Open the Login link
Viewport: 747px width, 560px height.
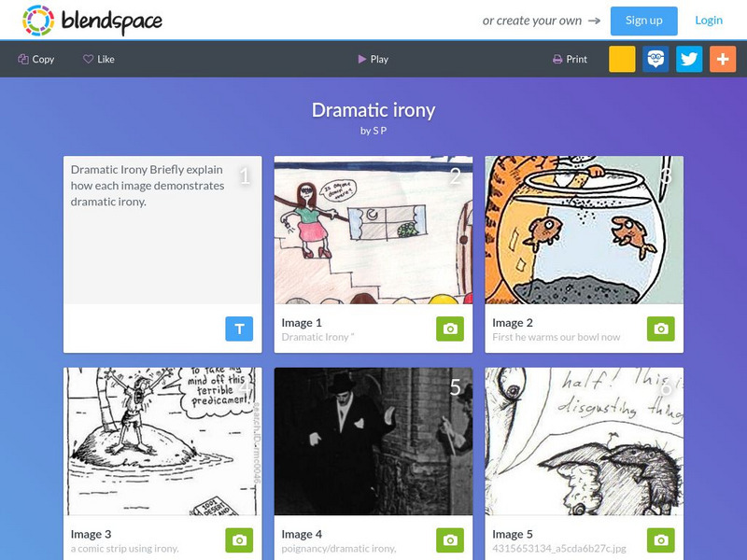pyautogui.click(x=709, y=21)
